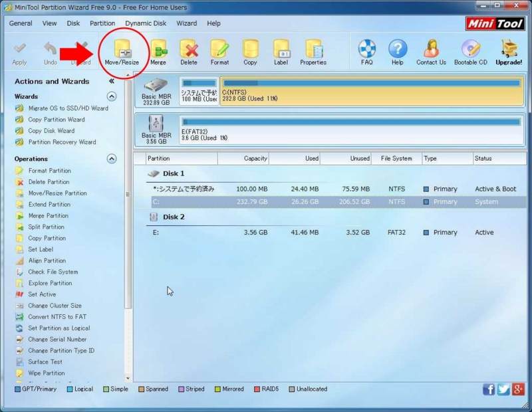Open the Disk menu
Screen dimensions: 532x412
pos(73,23)
